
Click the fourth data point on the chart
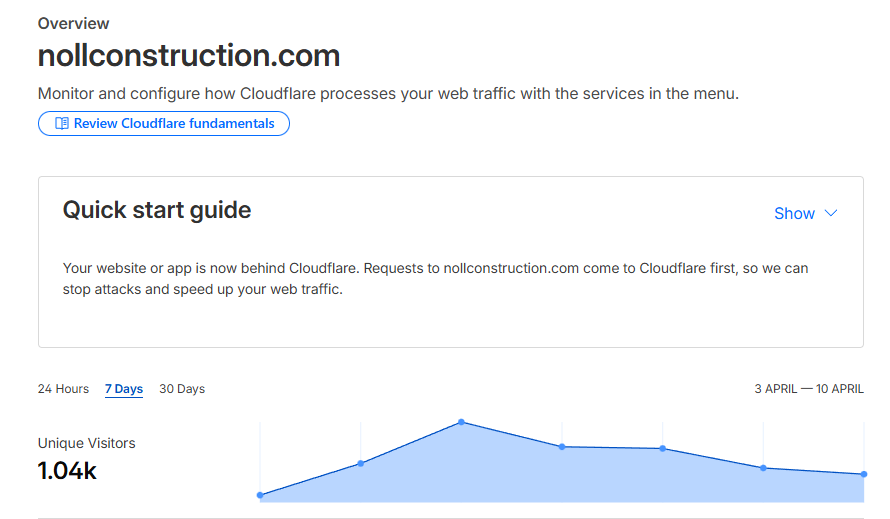[562, 446]
